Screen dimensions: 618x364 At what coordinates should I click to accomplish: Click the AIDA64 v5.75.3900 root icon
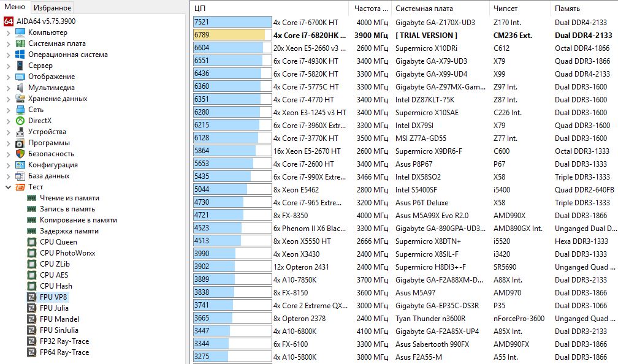[x=9, y=21]
